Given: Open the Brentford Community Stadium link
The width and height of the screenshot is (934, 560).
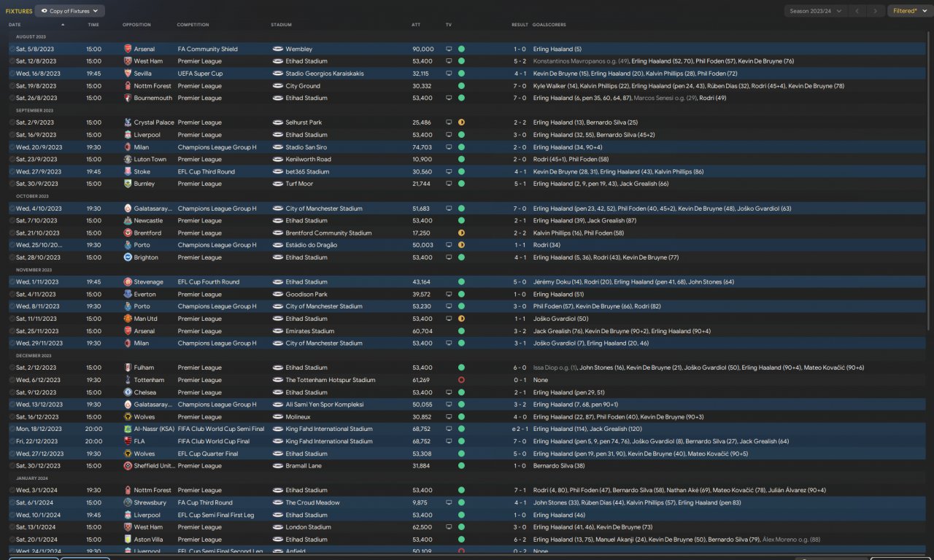Looking at the screenshot, I should point(328,233).
